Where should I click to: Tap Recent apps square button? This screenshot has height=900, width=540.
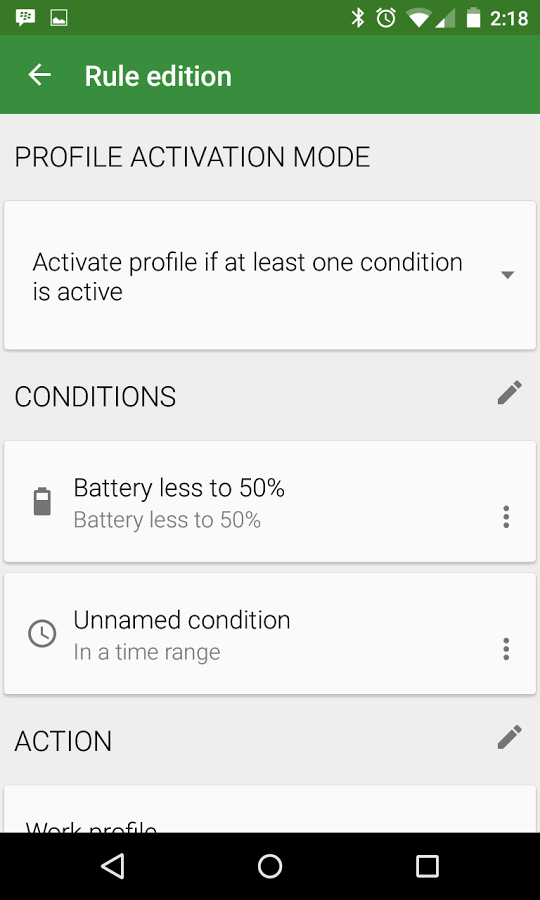427,866
